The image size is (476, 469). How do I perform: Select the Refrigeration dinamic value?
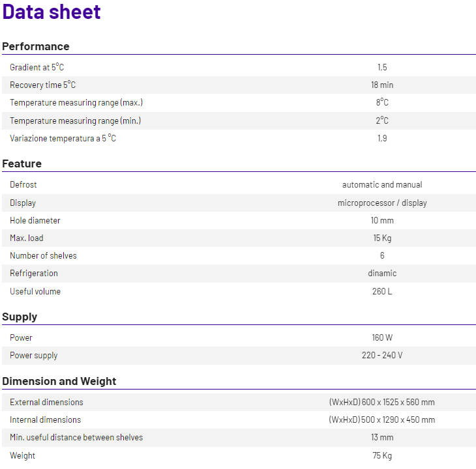[382, 273]
